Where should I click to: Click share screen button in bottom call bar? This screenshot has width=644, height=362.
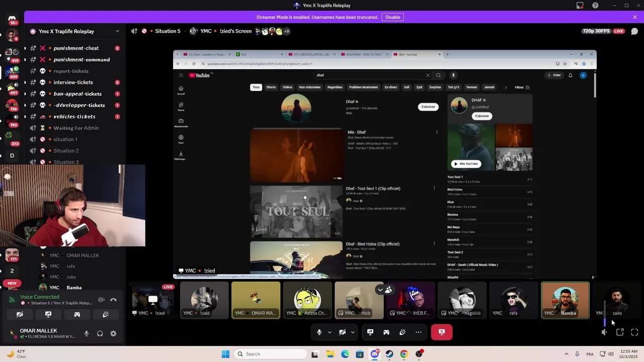click(x=370, y=332)
